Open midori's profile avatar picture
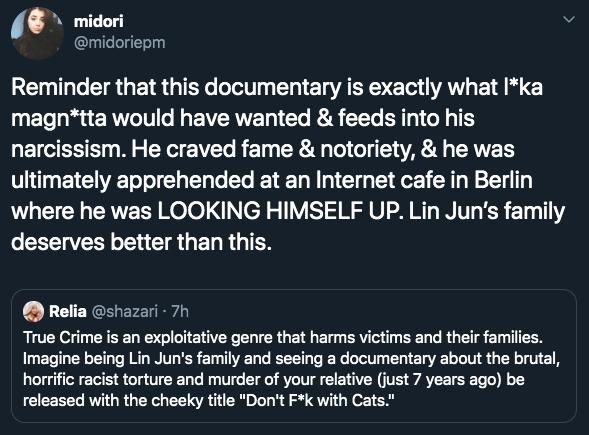 pos(37,33)
